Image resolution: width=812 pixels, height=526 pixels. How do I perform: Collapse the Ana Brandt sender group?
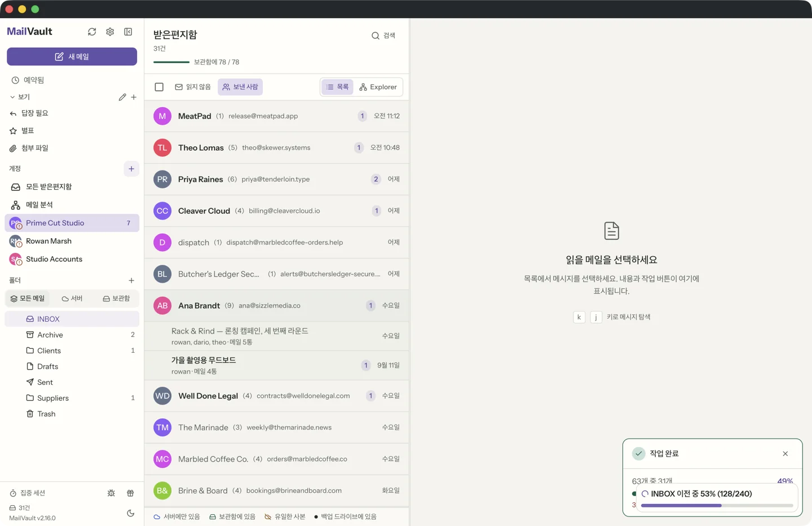[x=277, y=305]
